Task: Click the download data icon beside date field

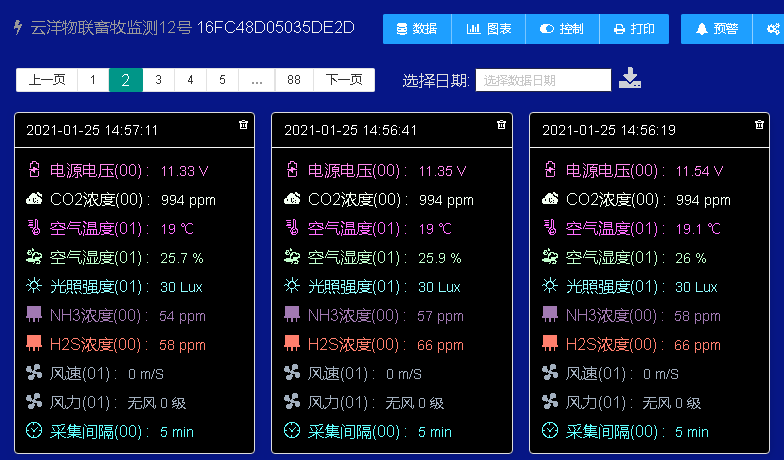Action: pyautogui.click(x=630, y=79)
